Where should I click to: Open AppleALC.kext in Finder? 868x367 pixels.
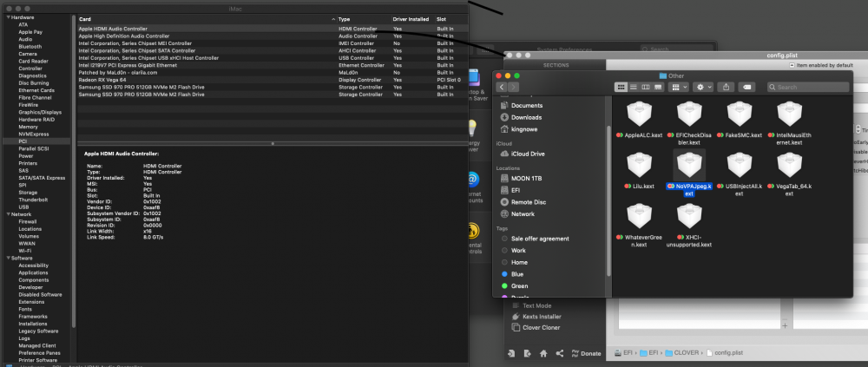pyautogui.click(x=640, y=114)
